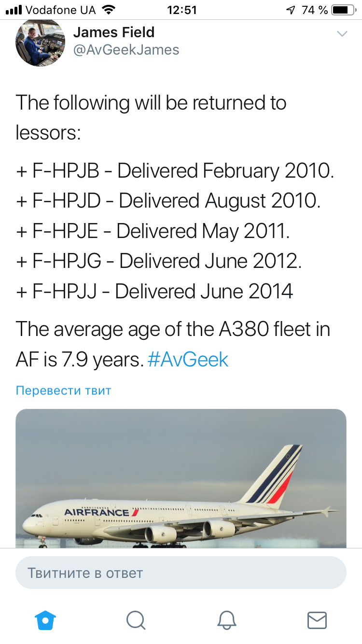
Task: Open the Search magnifier tab
Action: pyautogui.click(x=136, y=620)
